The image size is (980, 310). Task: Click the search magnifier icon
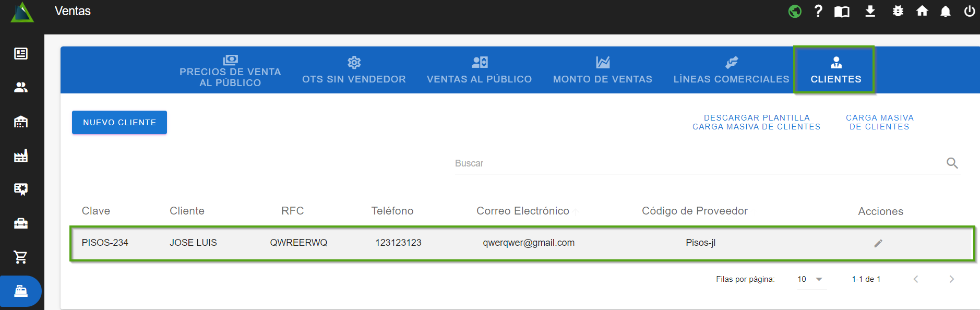pyautogui.click(x=952, y=163)
